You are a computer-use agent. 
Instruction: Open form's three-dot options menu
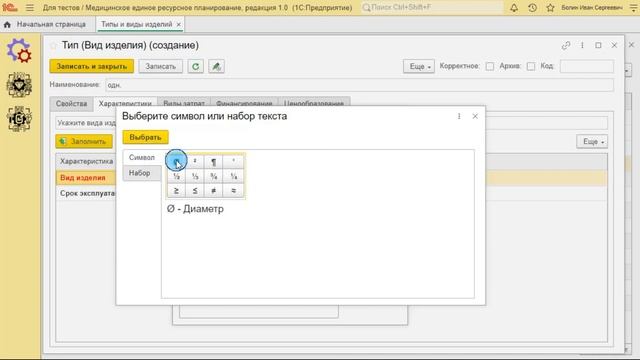[x=582, y=45]
